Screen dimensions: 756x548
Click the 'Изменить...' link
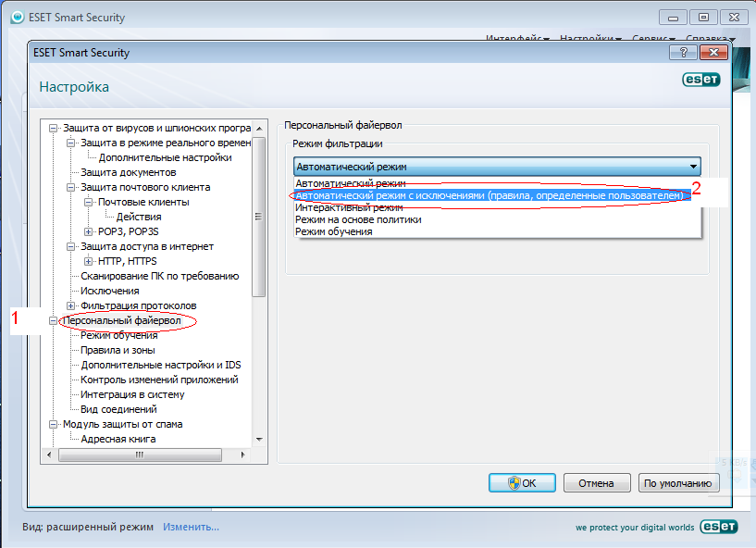click(x=191, y=527)
